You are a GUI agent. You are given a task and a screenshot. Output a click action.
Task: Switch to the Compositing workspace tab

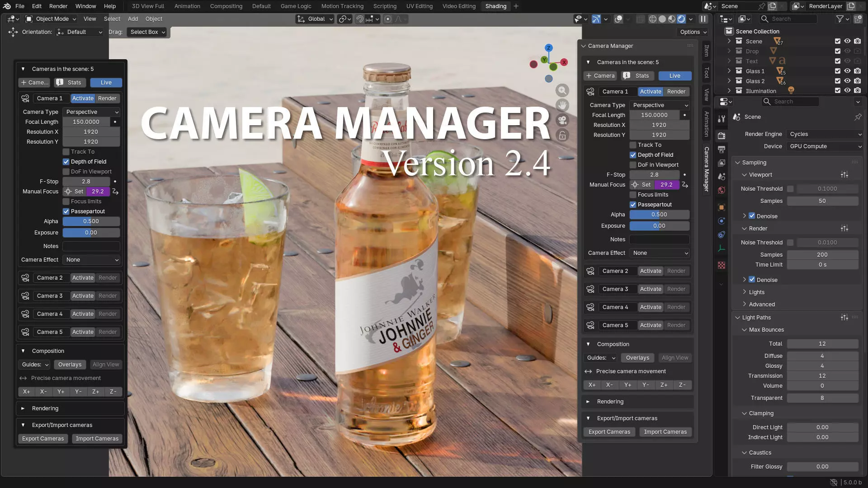click(x=226, y=6)
